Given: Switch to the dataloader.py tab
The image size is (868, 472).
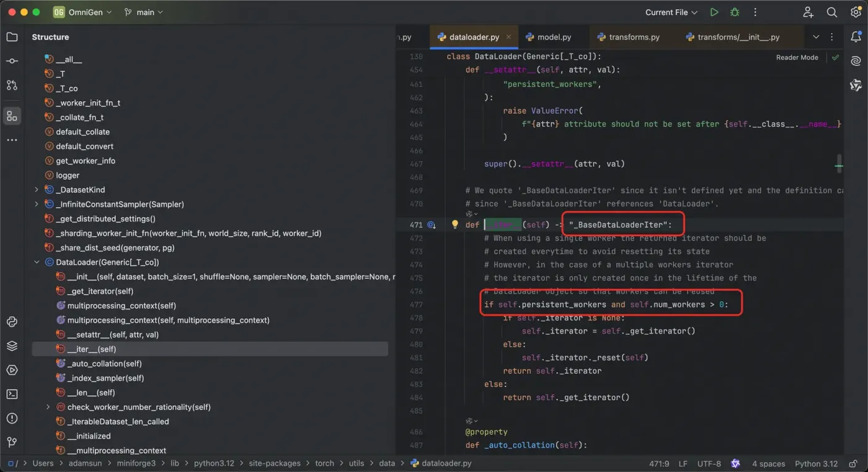Looking at the screenshot, I should click(474, 37).
